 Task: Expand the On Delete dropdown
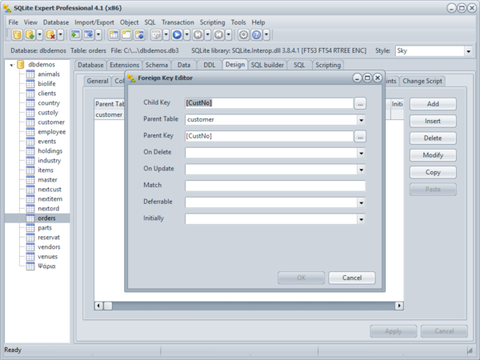[x=361, y=153]
